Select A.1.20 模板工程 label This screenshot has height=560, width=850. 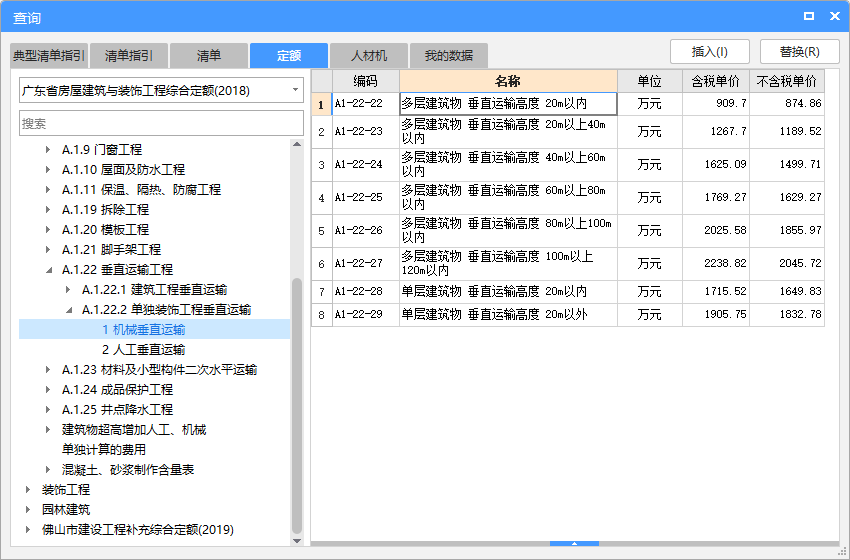pos(105,230)
